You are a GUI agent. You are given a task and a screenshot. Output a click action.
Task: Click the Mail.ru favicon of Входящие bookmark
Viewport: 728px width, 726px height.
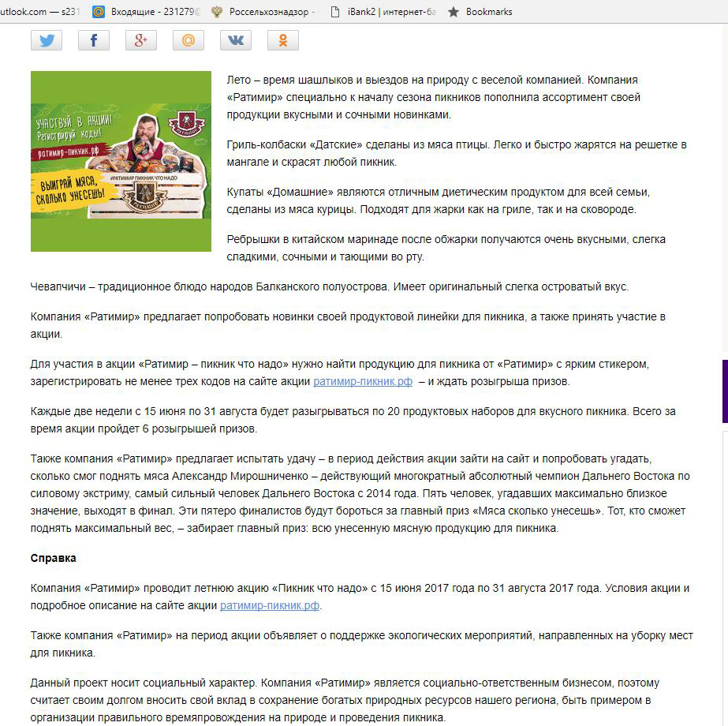(99, 12)
